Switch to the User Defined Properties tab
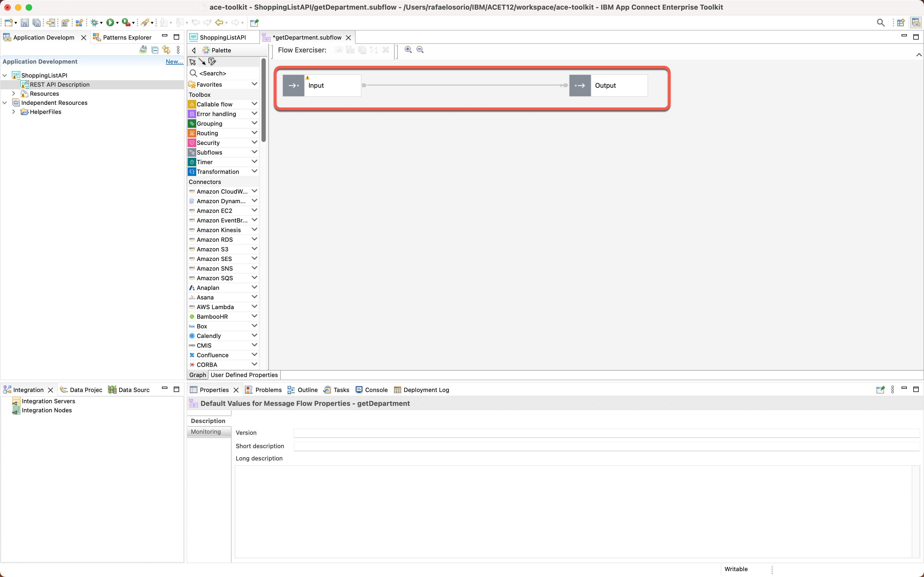 tap(244, 375)
